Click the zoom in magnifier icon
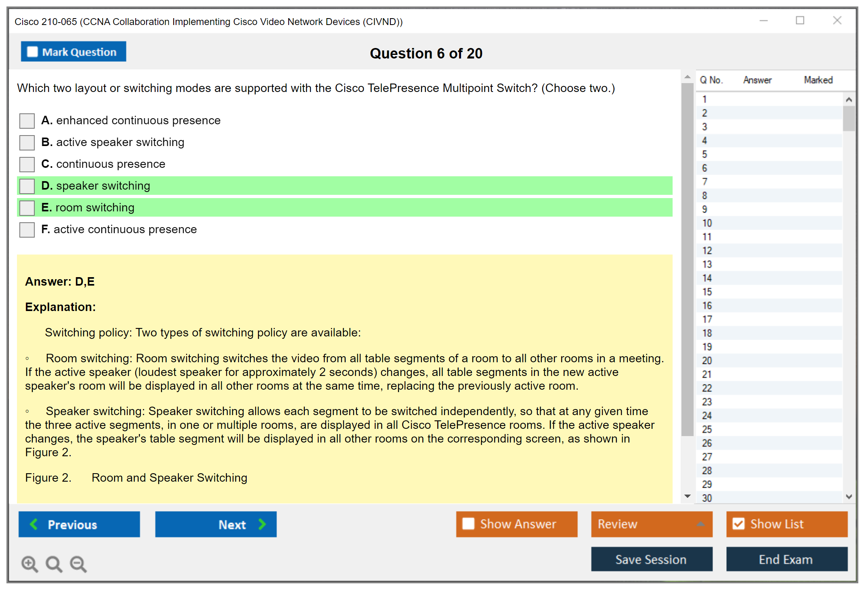 click(29, 564)
